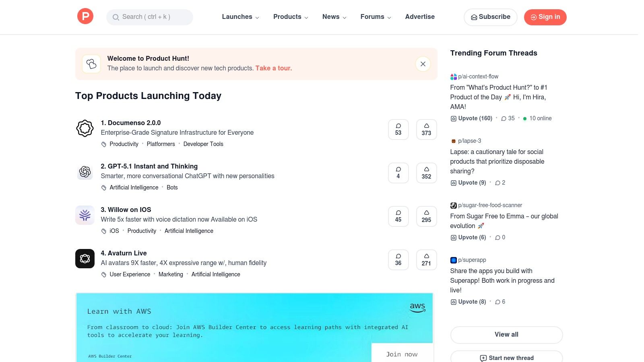Open the p/superapp forum link

[x=472, y=260]
